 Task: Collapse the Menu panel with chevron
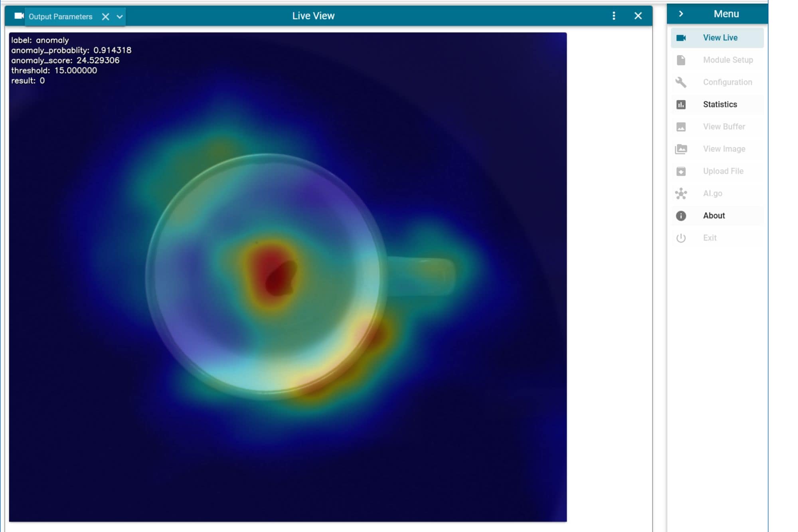click(681, 14)
